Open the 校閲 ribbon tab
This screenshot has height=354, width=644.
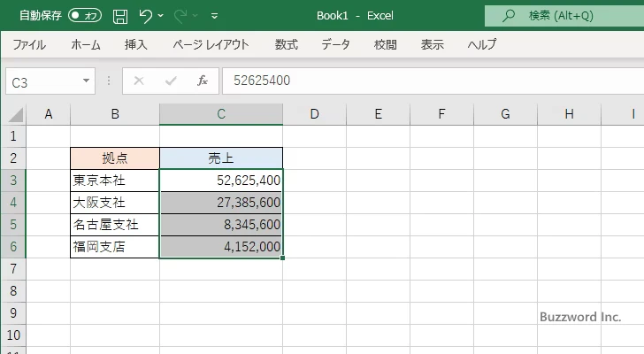tap(386, 44)
